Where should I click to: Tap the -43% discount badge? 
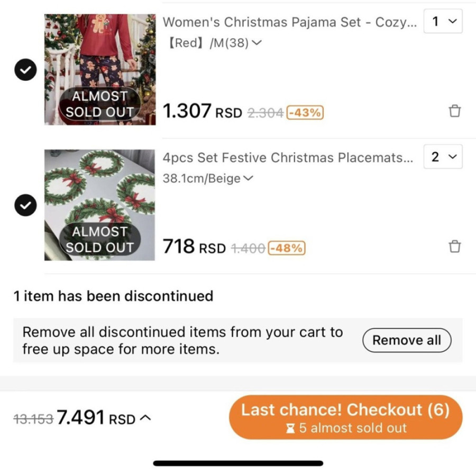click(305, 113)
